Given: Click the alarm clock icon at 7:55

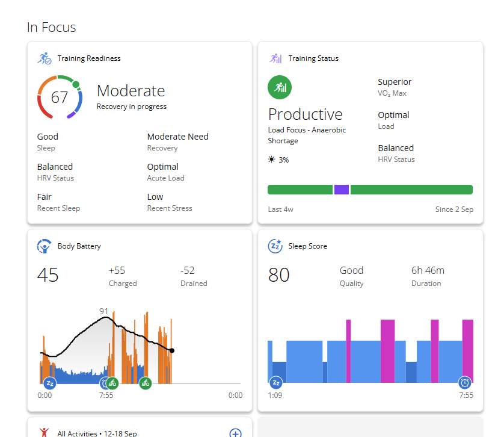Looking at the screenshot, I should (x=464, y=383).
